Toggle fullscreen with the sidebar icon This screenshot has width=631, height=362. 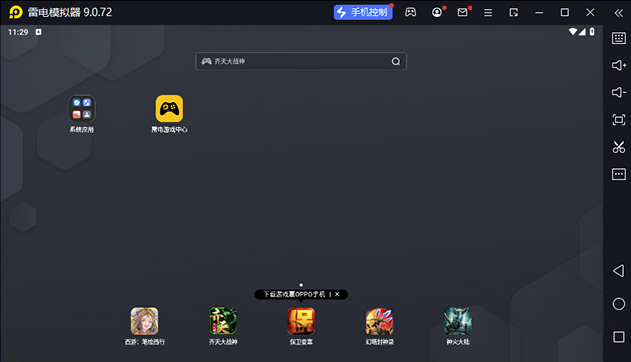[619, 119]
